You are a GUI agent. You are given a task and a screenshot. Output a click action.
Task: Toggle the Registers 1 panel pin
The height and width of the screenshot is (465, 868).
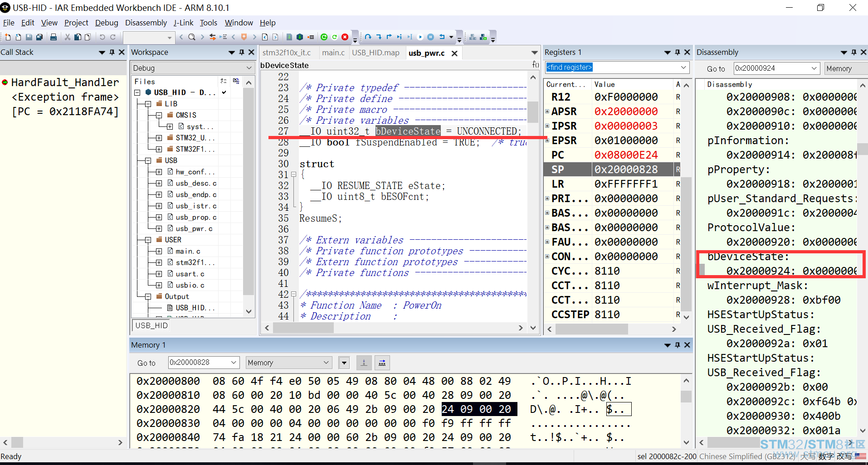(678, 53)
